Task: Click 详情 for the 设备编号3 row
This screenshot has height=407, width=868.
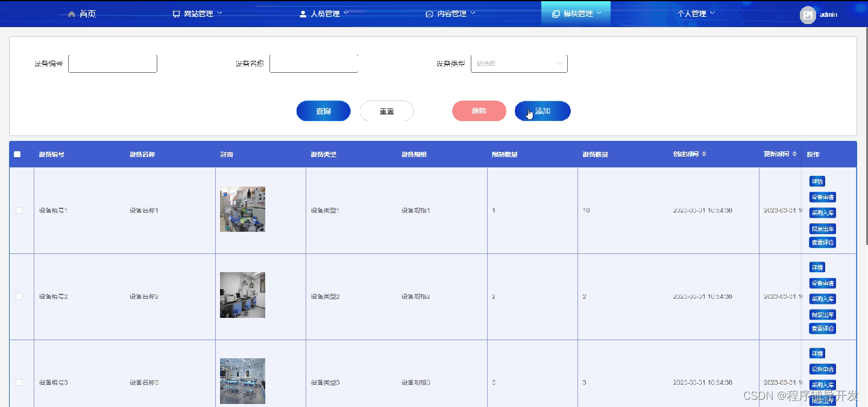Action: point(817,354)
